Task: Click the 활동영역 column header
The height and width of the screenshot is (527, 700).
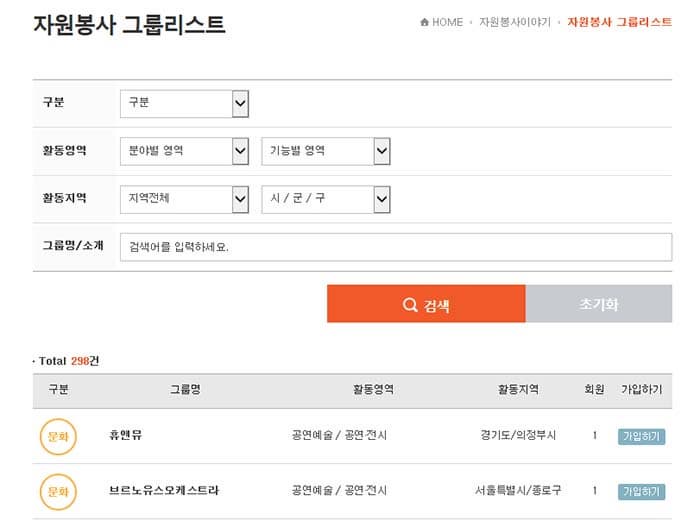Action: 373,389
